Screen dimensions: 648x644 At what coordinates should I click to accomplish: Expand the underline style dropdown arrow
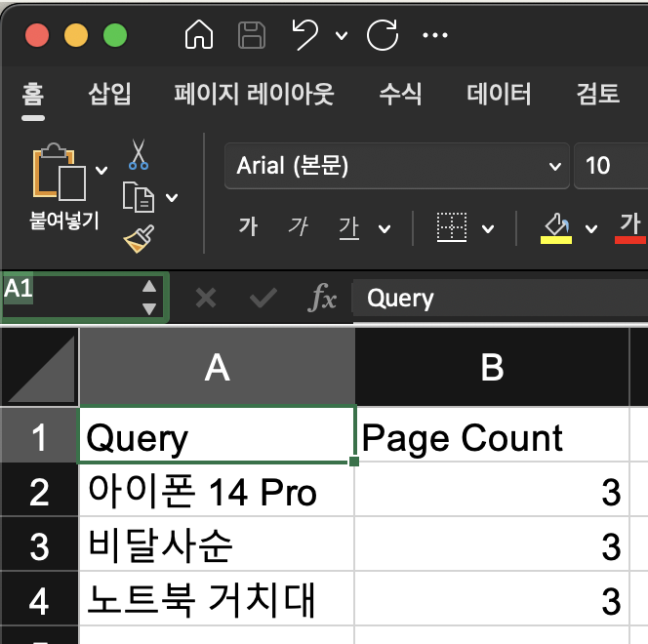click(385, 229)
